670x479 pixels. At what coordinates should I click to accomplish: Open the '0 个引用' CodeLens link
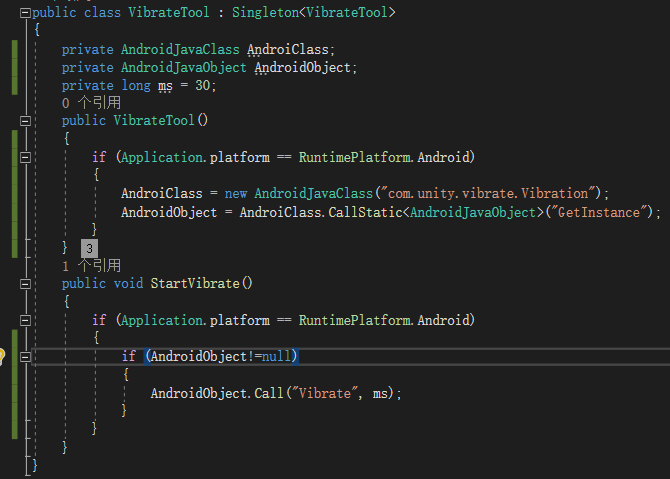pyautogui.click(x=91, y=103)
